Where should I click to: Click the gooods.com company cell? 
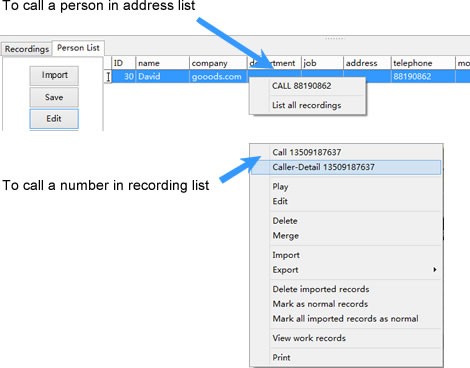tap(218, 77)
